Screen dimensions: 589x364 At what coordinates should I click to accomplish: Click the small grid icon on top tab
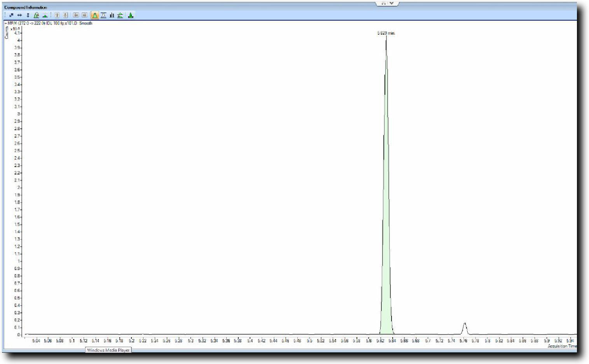pyautogui.click(x=384, y=3)
